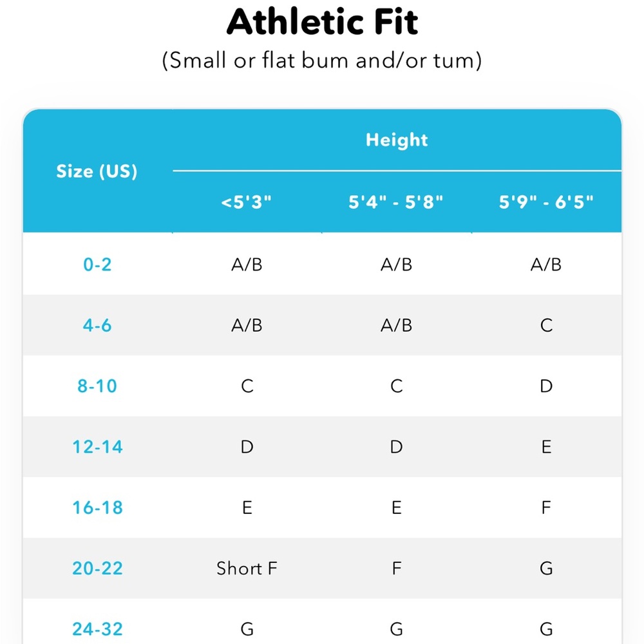Click the 0-2 size row label
Screen dimensions: 644x644
coord(97,264)
